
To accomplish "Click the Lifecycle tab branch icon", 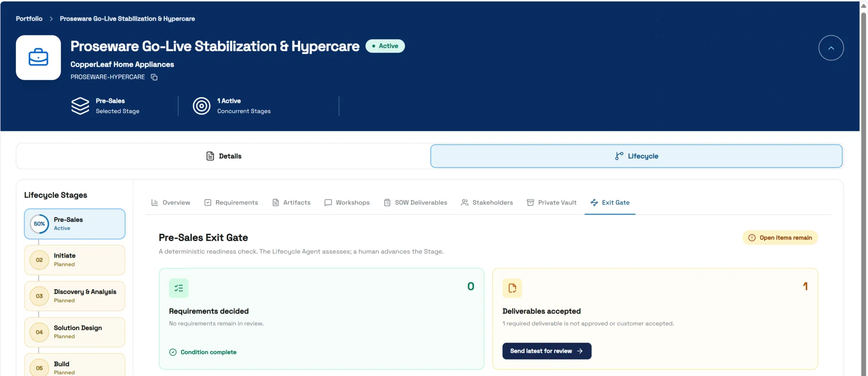I will (619, 156).
